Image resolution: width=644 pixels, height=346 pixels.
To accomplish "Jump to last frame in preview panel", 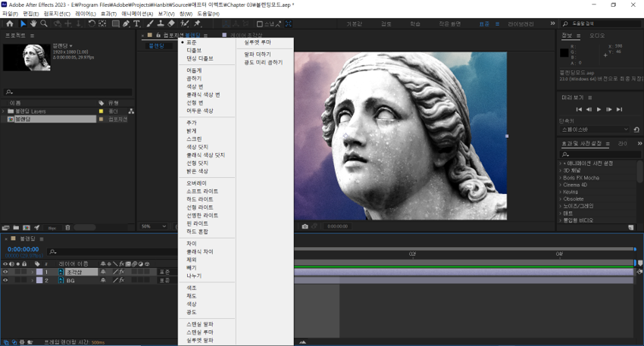I will (619, 109).
